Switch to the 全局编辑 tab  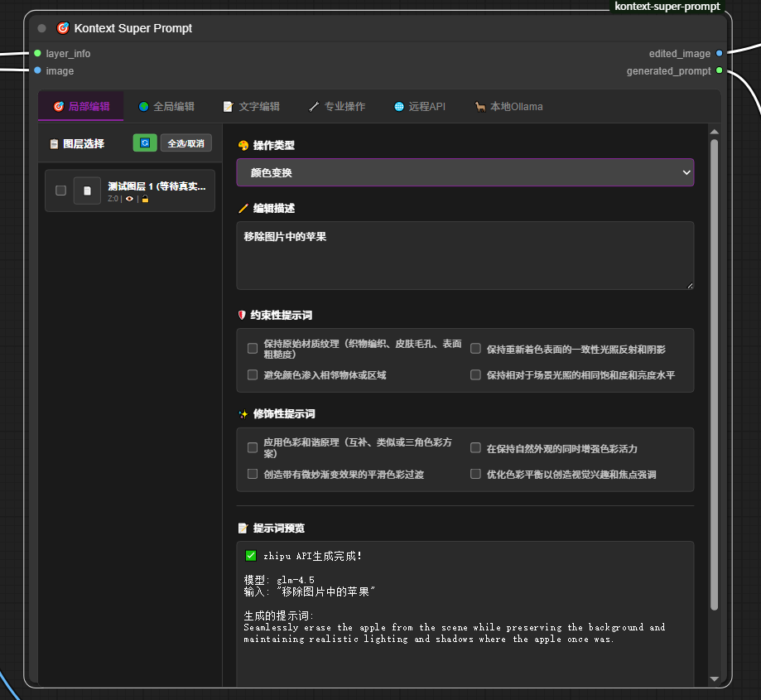166,106
